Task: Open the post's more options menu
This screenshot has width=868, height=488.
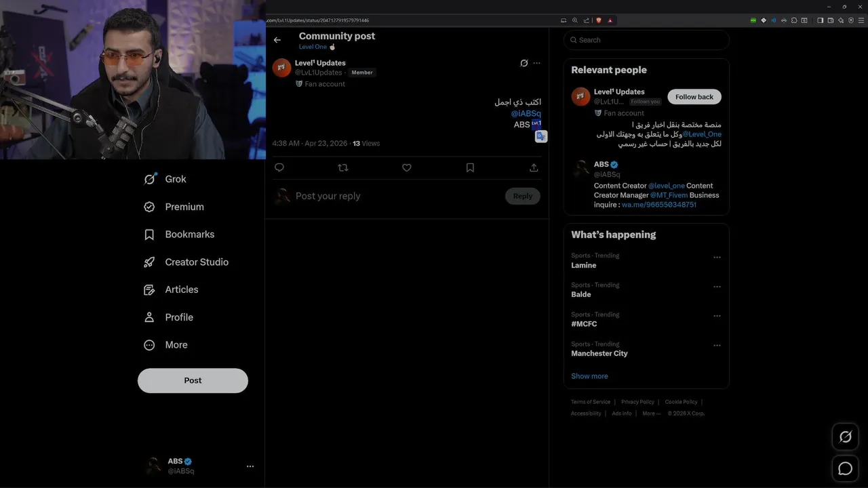Action: pos(536,63)
